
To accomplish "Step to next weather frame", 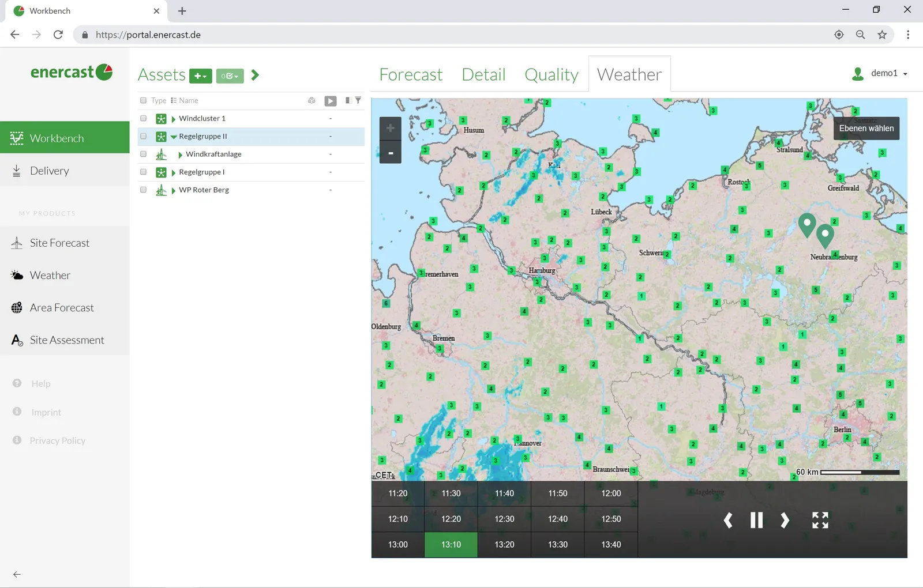I will pos(785,521).
